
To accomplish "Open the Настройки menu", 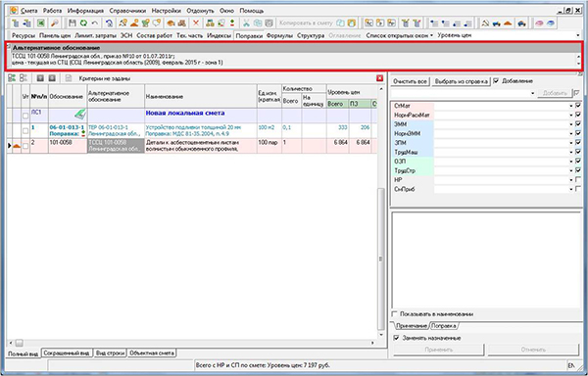I will coord(167,11).
